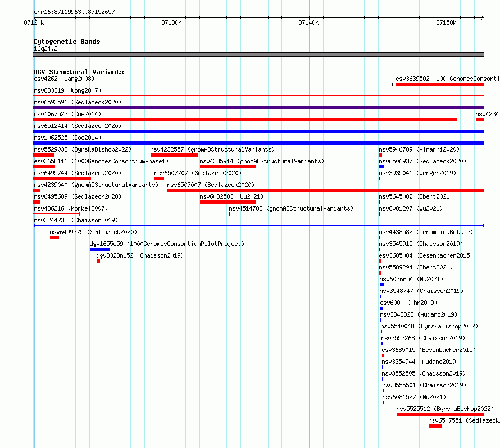Select the esv3639502 red variant bar
Screen dimensions: 500x448
pyautogui.click(x=440, y=84)
